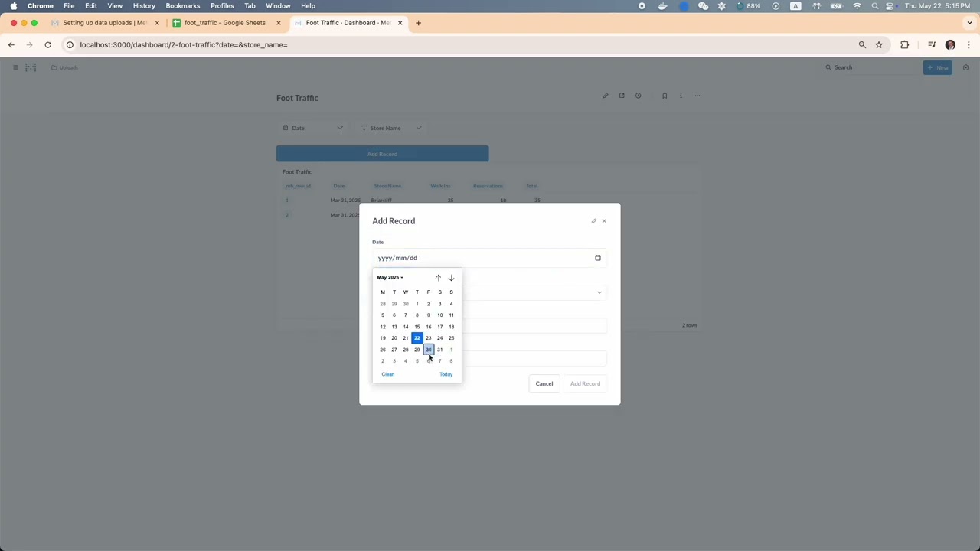980x551 pixels.
Task: Open Chrome extensions puzzle icon
Action: (904, 44)
